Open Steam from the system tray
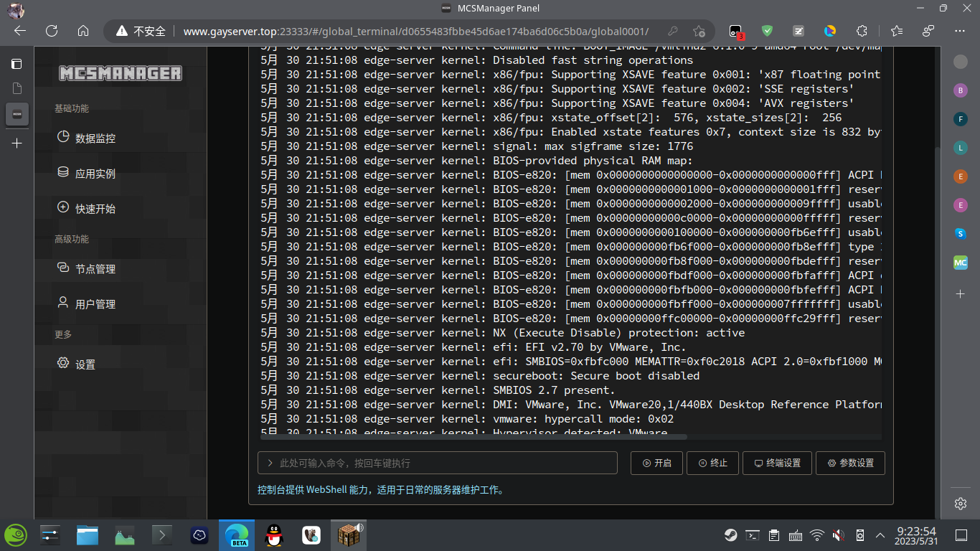Screen dimensions: 980x551 [x=730, y=535]
